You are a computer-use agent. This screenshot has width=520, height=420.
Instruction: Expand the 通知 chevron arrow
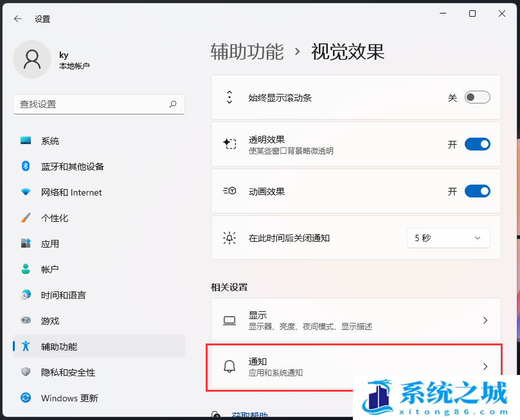click(x=485, y=366)
